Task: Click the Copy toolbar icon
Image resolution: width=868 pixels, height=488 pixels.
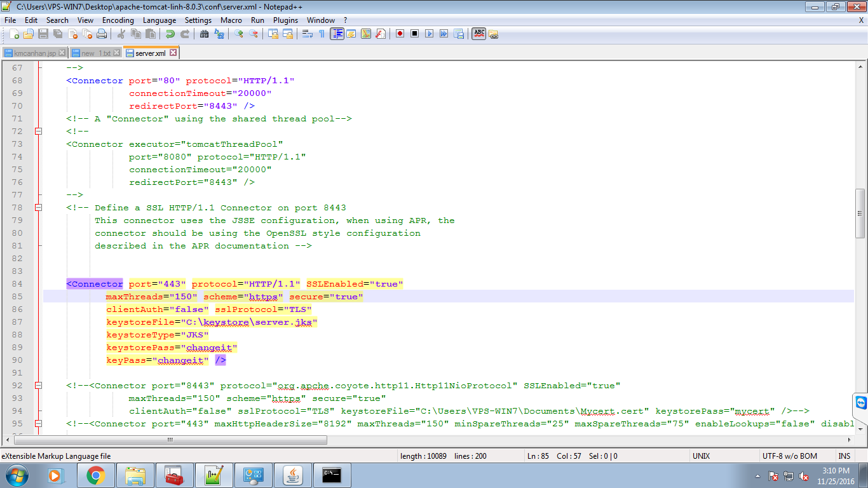Action: pyautogui.click(x=135, y=34)
